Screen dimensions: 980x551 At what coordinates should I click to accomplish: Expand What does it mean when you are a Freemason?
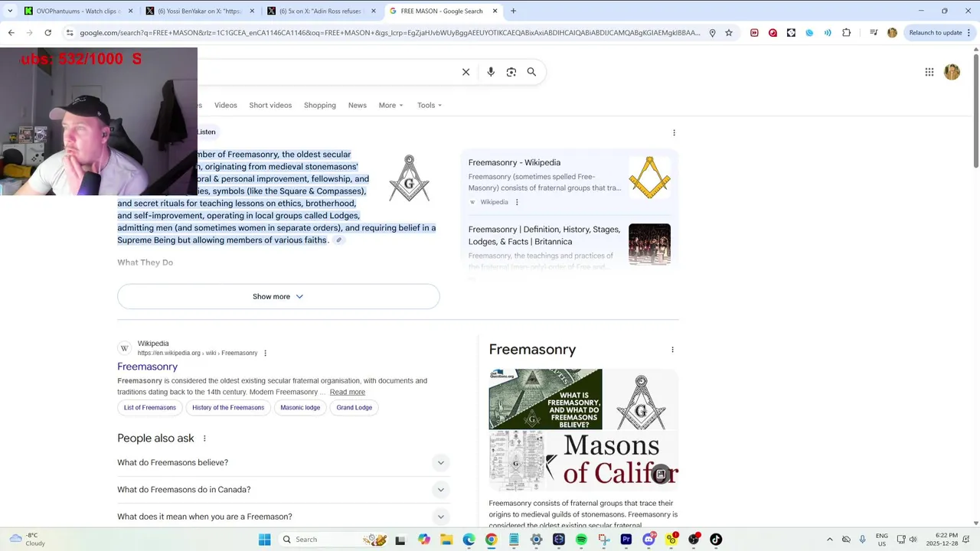pos(282,517)
